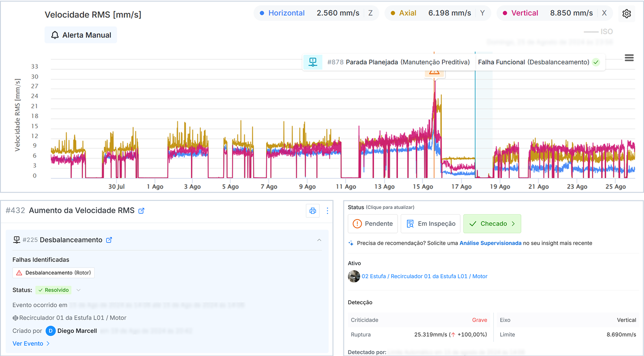
Task: Click the Horizontal value 2.560 mm/s
Action: point(338,13)
